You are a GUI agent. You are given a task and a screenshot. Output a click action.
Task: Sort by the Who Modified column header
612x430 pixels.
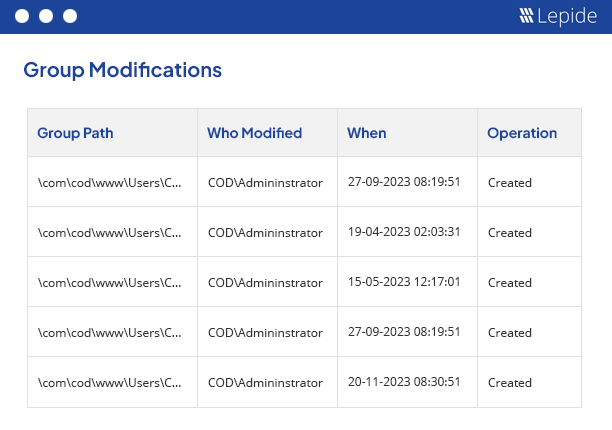(x=254, y=133)
